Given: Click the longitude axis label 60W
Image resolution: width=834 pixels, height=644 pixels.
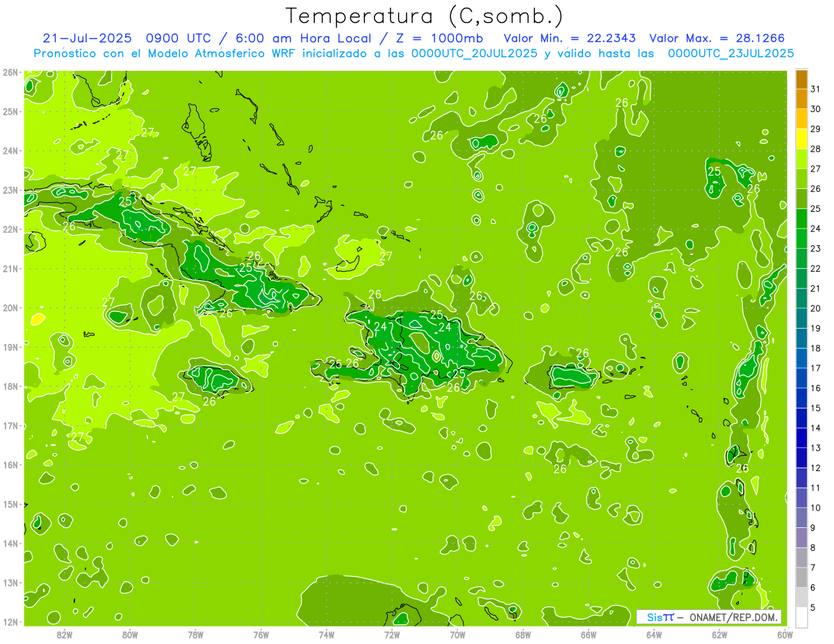Looking at the screenshot, I should 785,634.
